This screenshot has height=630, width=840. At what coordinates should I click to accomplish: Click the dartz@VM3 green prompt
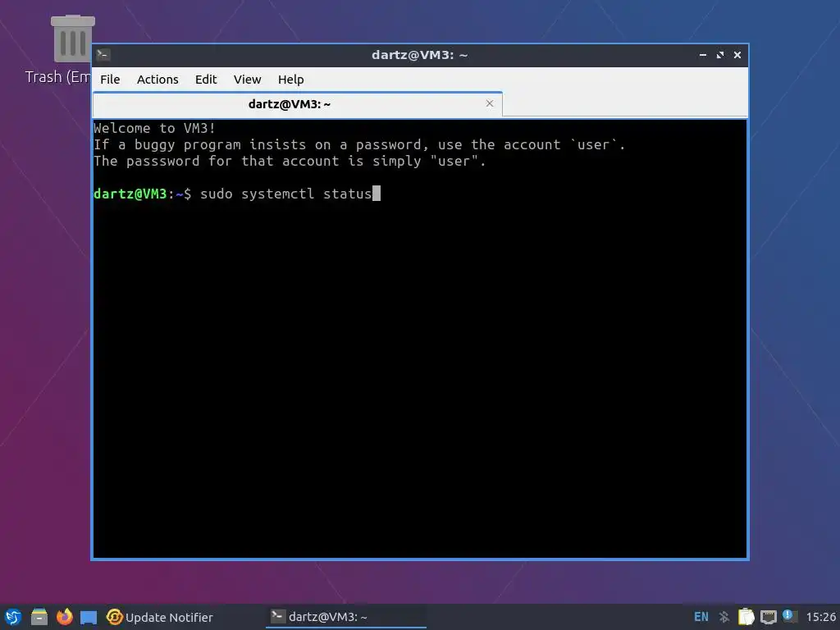click(130, 194)
